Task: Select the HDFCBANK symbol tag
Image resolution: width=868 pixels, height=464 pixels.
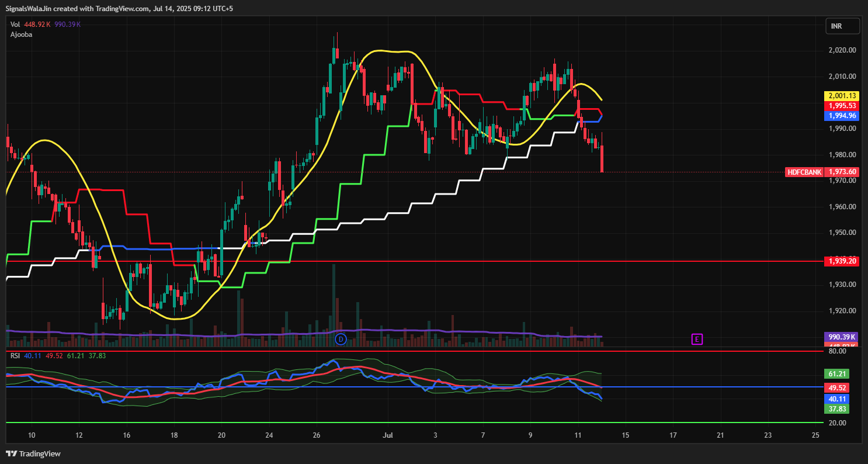Action: pyautogui.click(x=804, y=172)
